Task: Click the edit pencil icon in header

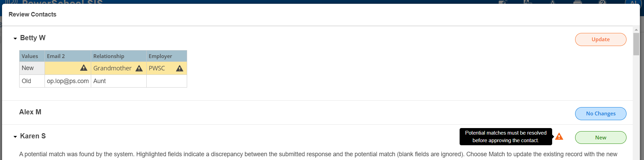Action: click(503, 2)
